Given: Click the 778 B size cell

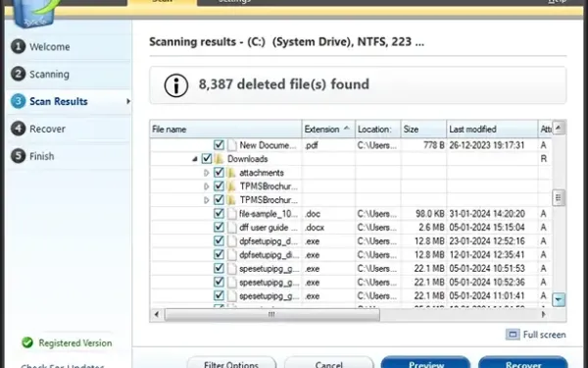Looking at the screenshot, I should (434, 145).
